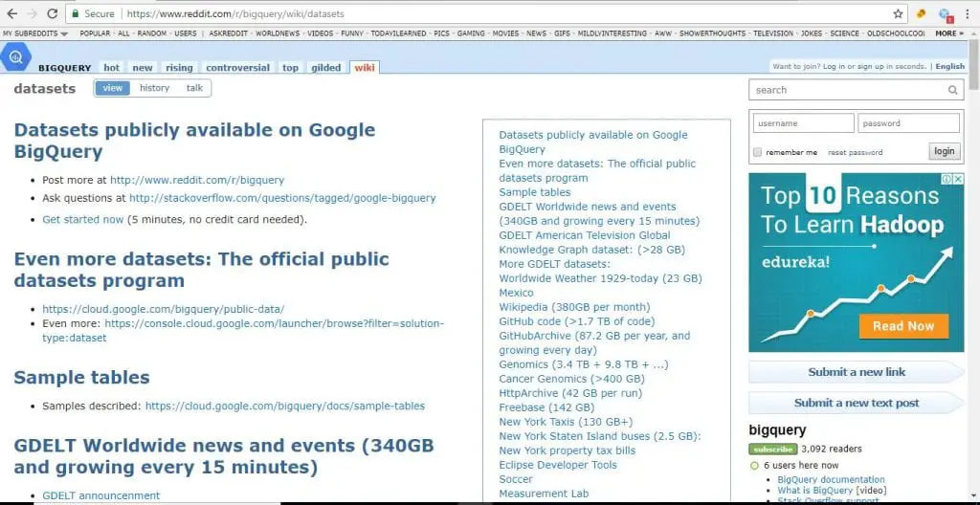Tick the remember me checkbox
Viewport: 980px width, 505px height.
tap(758, 152)
